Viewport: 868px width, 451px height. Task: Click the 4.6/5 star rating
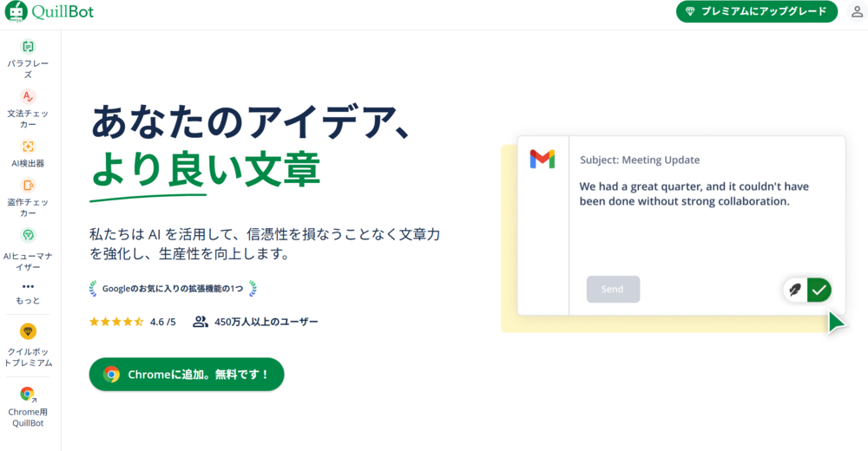click(133, 322)
